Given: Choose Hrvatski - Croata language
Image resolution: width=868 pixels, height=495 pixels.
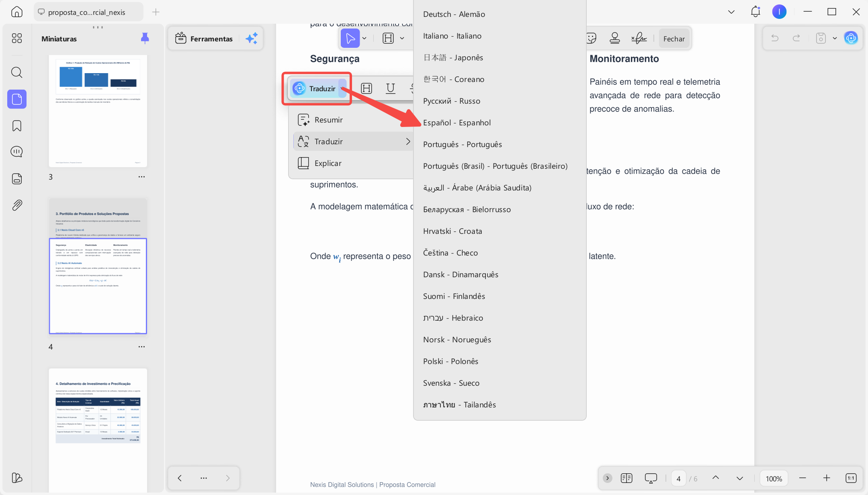Looking at the screenshot, I should click(x=500, y=231).
